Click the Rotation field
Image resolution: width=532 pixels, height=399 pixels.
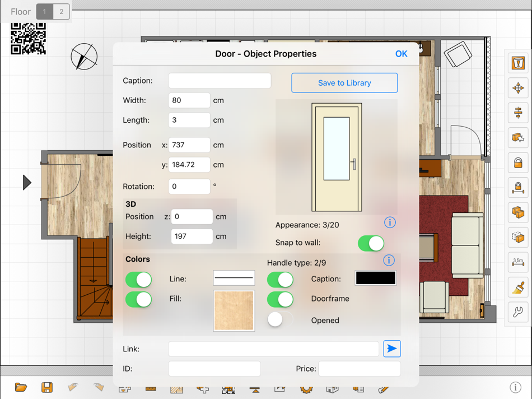tap(189, 187)
